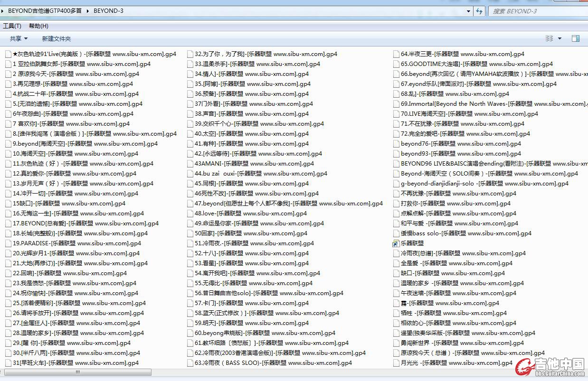This screenshot has height=381, width=588.
Task: Click the horizontal scrollbar thumb
Action: pos(77,372)
